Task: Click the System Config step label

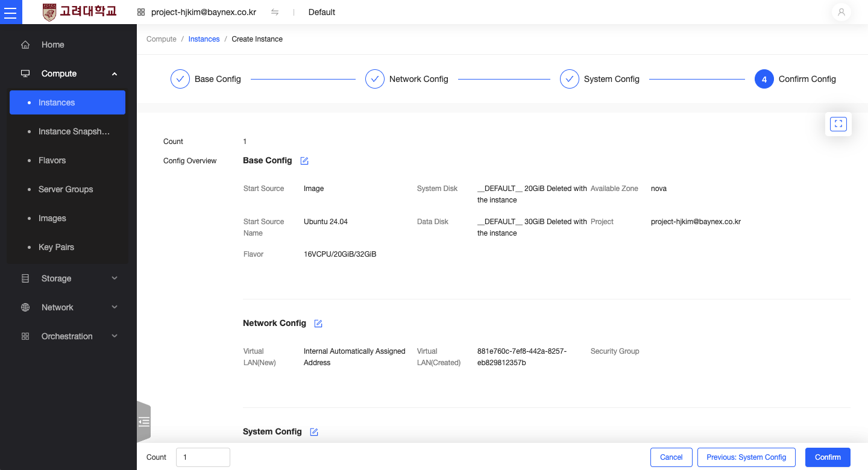Action: coord(612,79)
